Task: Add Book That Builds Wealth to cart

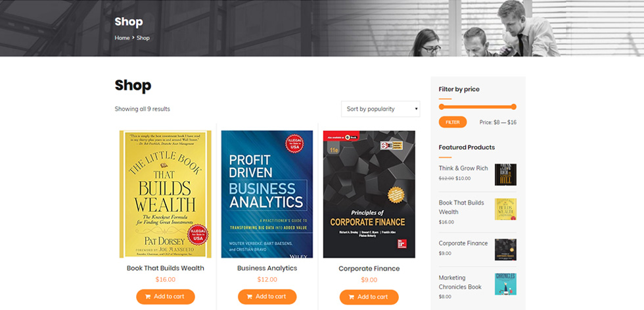Action: pos(166,296)
